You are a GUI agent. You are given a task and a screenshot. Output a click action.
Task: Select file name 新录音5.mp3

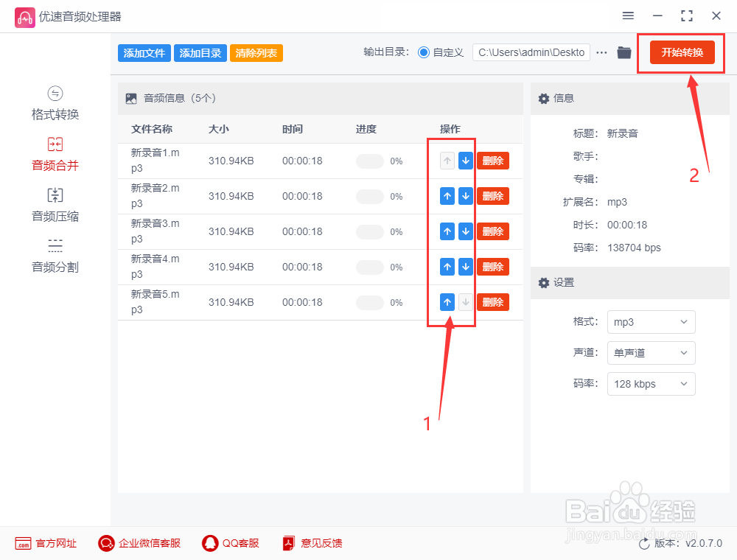[x=155, y=301]
